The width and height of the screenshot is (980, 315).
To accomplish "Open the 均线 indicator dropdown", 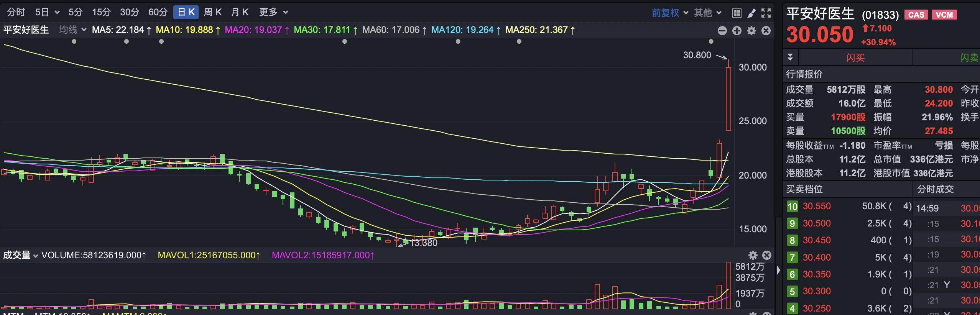I will [72, 30].
